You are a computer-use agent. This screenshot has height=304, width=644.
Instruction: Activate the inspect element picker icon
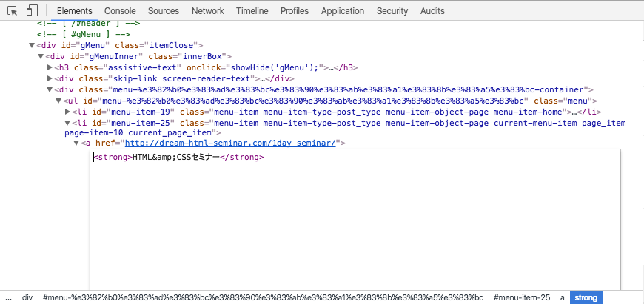[x=13, y=11]
